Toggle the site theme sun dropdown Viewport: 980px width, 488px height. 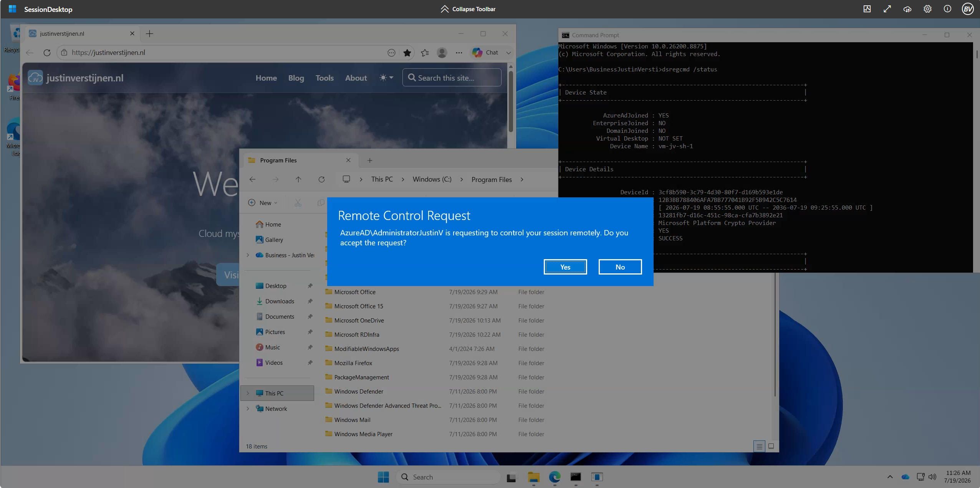[386, 78]
